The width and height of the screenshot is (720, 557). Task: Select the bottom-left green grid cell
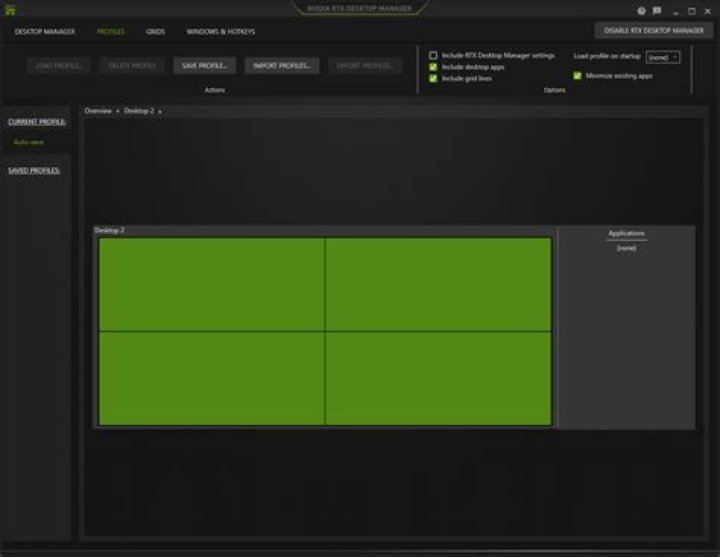[x=212, y=378]
